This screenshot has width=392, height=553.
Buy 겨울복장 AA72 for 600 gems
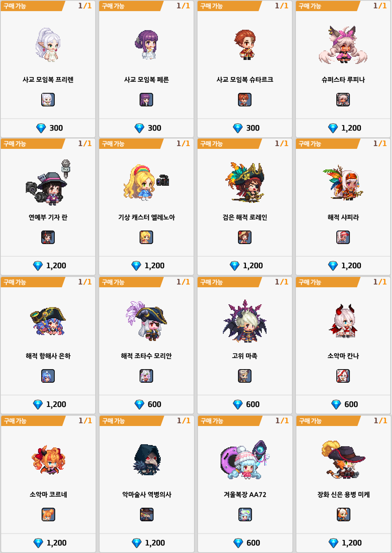(245, 543)
